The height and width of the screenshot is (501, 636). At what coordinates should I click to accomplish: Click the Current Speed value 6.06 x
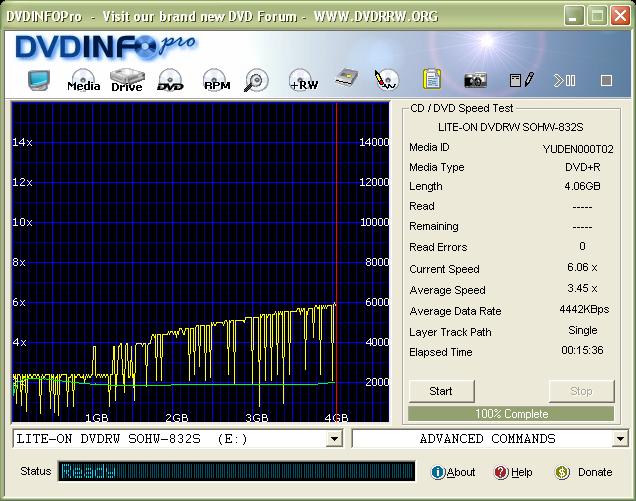coord(582,267)
